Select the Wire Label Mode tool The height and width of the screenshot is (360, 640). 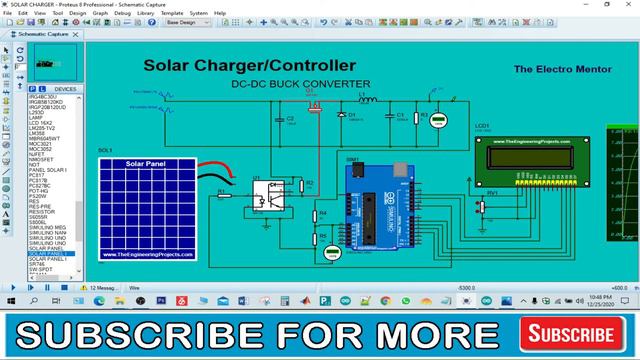point(6,76)
